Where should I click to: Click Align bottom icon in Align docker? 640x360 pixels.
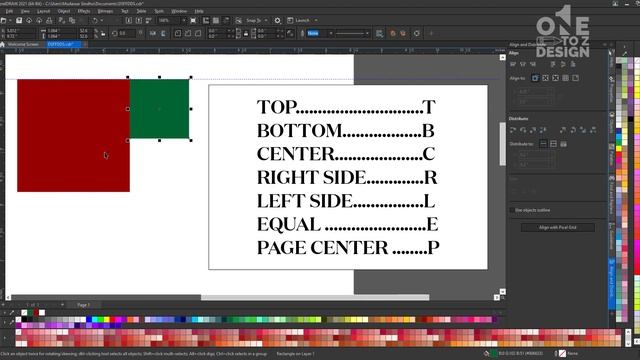(x=573, y=64)
